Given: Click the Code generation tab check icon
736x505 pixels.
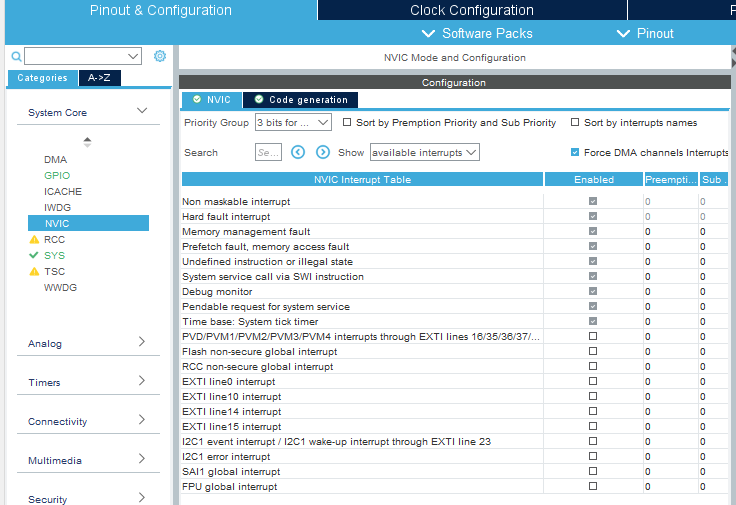Looking at the screenshot, I should pyautogui.click(x=259, y=99).
